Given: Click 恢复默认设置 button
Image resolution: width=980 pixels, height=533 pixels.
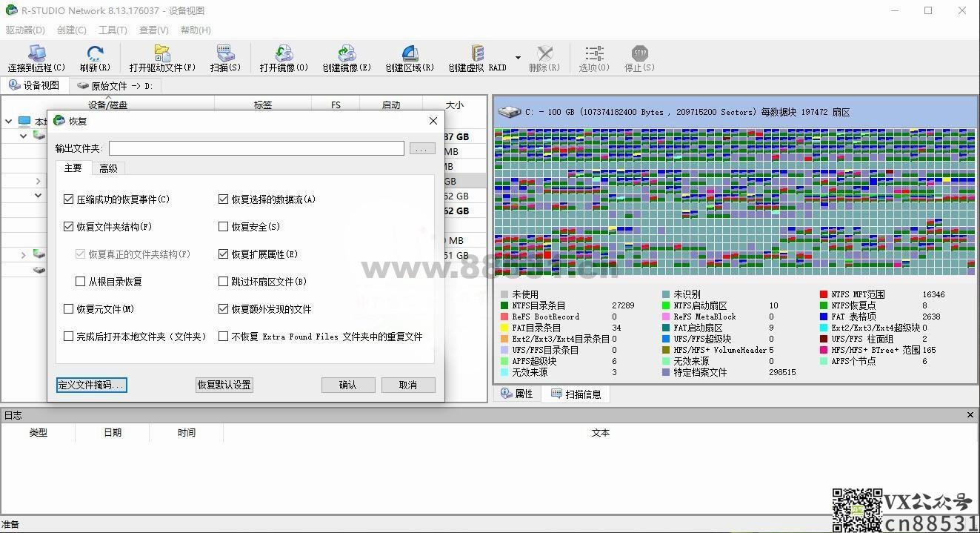Looking at the screenshot, I should coord(224,385).
